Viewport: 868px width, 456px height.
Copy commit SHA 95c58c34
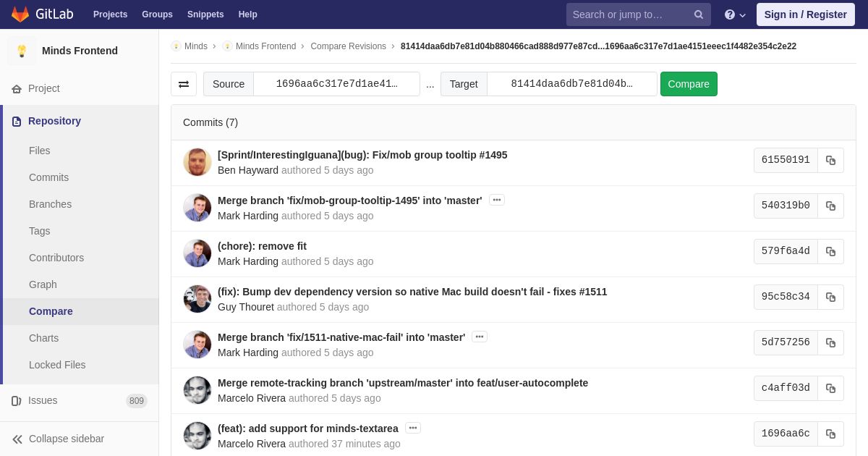[x=830, y=297]
